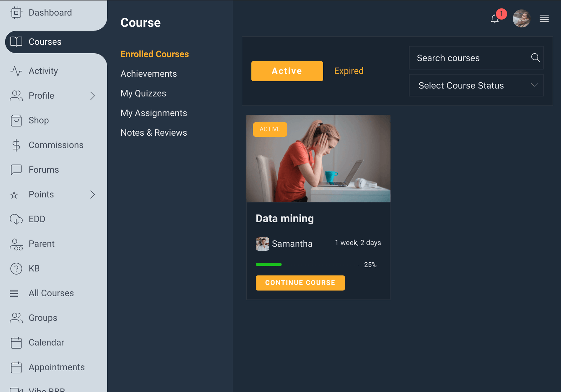The width and height of the screenshot is (561, 392).
Task: Click the green course progress bar
Action: 269,264
